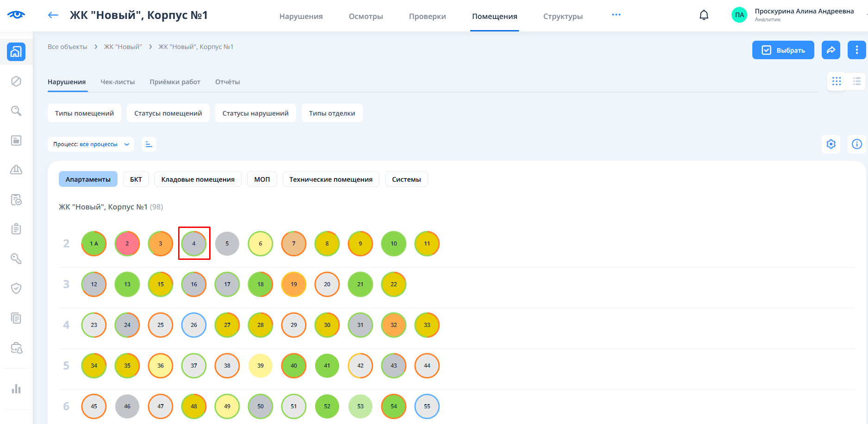Select the pink apartment circle number 2
The width and height of the screenshot is (868, 424).
click(x=127, y=244)
